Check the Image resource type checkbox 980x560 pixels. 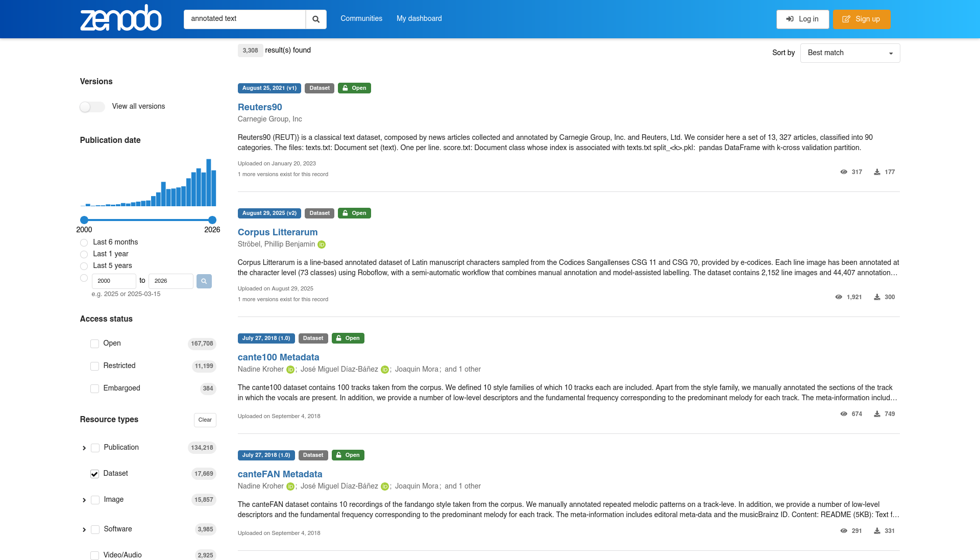coord(95,500)
